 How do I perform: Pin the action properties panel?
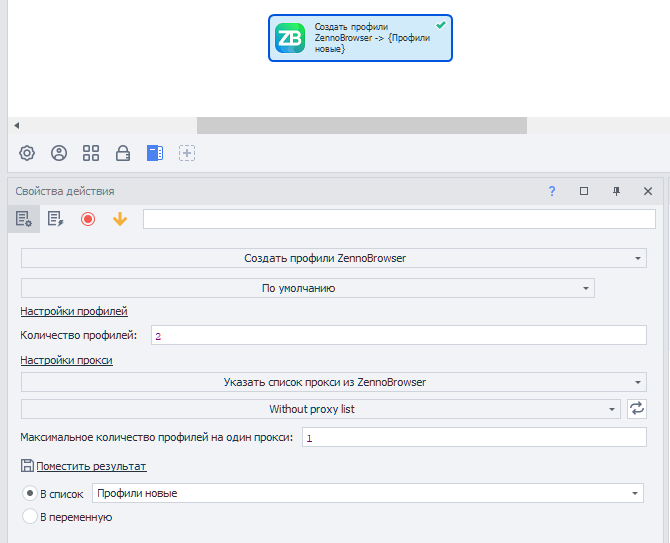click(616, 191)
